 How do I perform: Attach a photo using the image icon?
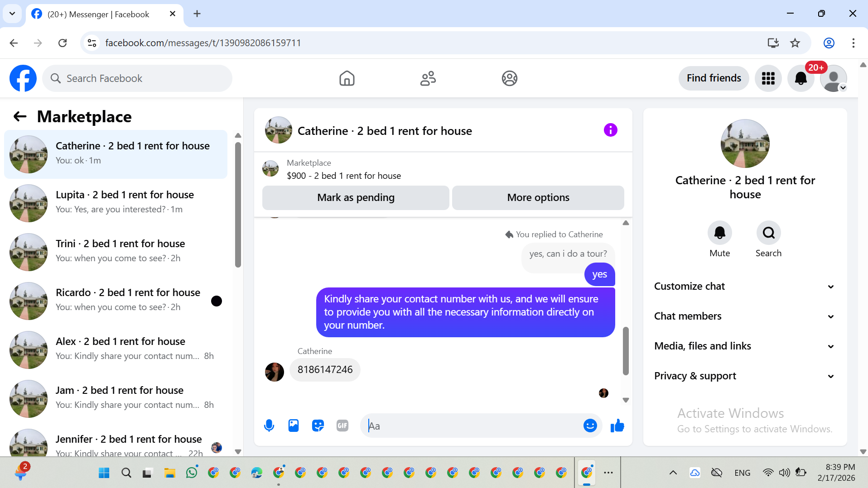coord(294,426)
